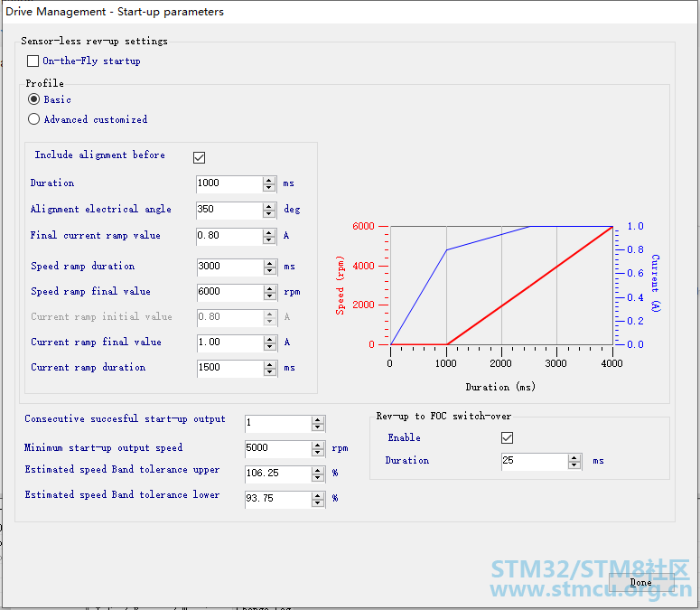This screenshot has height=610, width=700.
Task: Increase Speed ramp duration value
Action: point(270,264)
